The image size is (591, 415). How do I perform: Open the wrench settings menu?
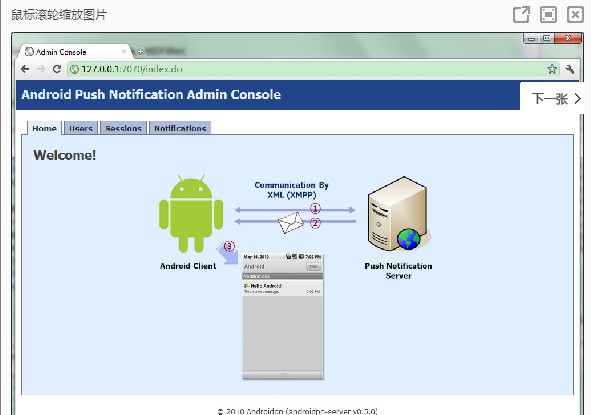[x=570, y=69]
